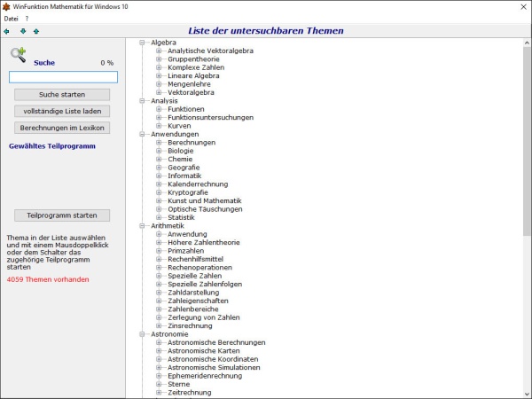Select the Zinsrechnung tree item
Image resolution: width=532 pixels, height=399 pixels.
coord(190,325)
